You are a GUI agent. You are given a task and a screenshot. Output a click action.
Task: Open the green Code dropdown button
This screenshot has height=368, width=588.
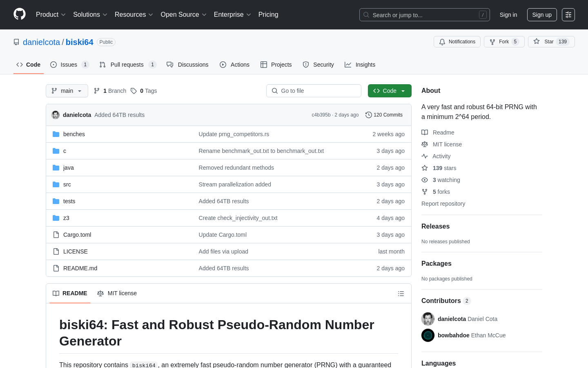(390, 91)
